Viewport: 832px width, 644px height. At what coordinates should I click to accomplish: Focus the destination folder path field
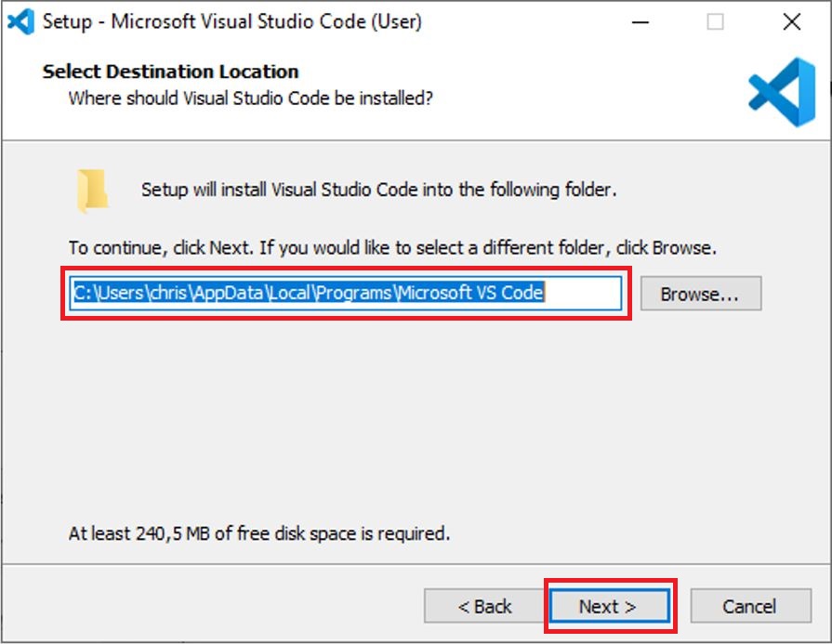pos(346,293)
